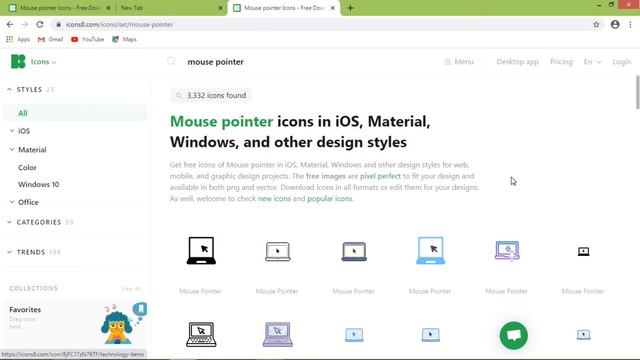The height and width of the screenshot is (360, 640).
Task: Open the En language dropdown
Action: (592, 62)
